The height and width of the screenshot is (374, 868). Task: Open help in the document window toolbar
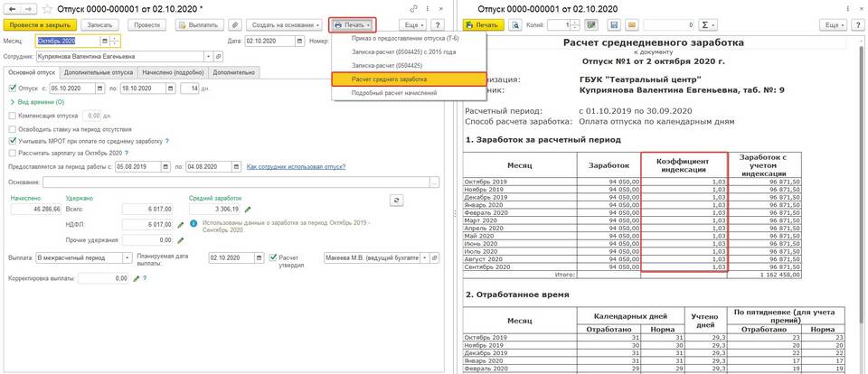pos(438,25)
